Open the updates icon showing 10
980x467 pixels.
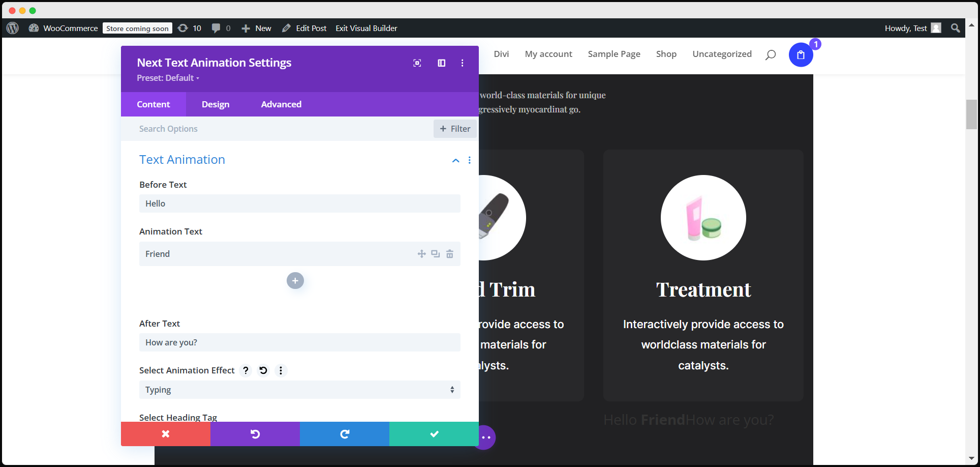pyautogui.click(x=190, y=28)
